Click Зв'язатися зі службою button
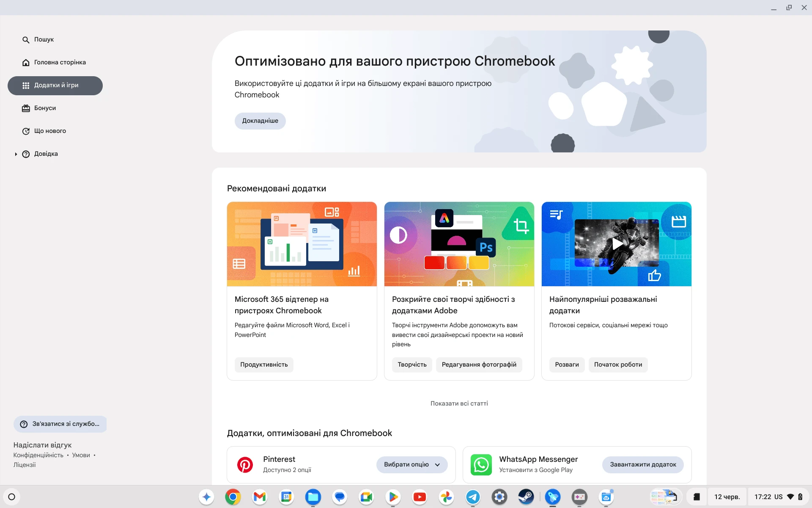812x508 pixels. [x=60, y=424]
